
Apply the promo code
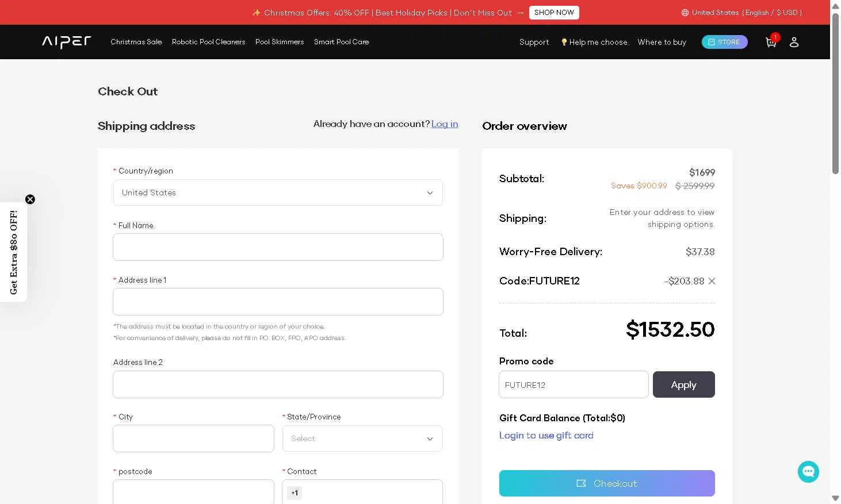(x=684, y=384)
